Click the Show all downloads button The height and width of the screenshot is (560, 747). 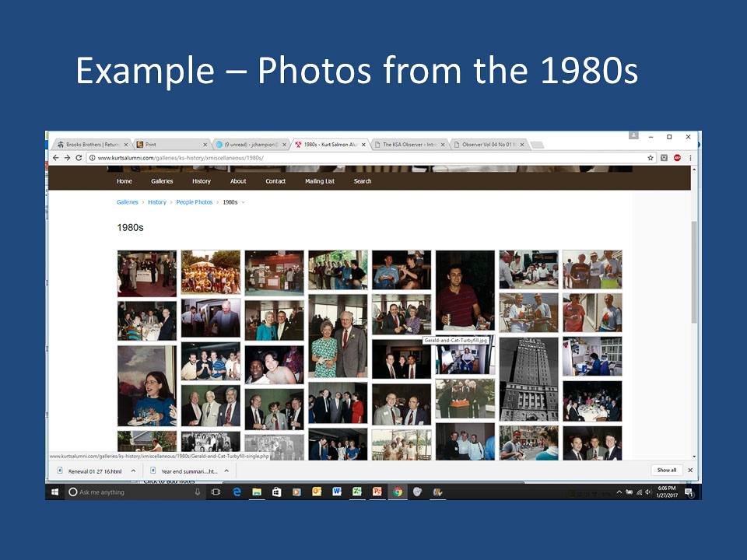667,471
